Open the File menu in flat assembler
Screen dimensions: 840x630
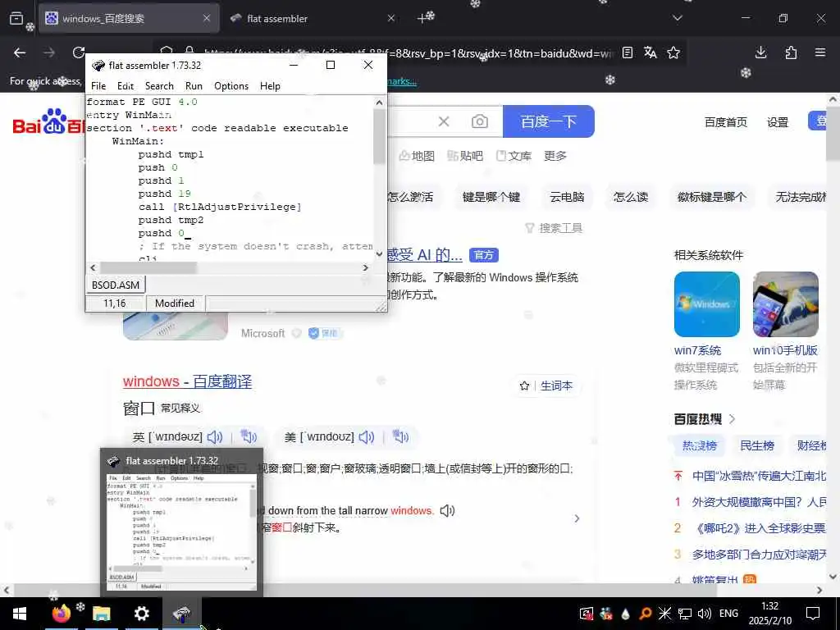tap(98, 85)
